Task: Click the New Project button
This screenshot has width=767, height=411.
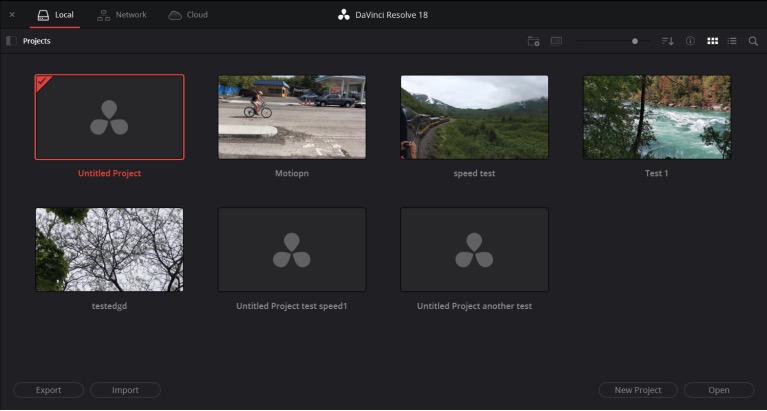Action: (638, 390)
